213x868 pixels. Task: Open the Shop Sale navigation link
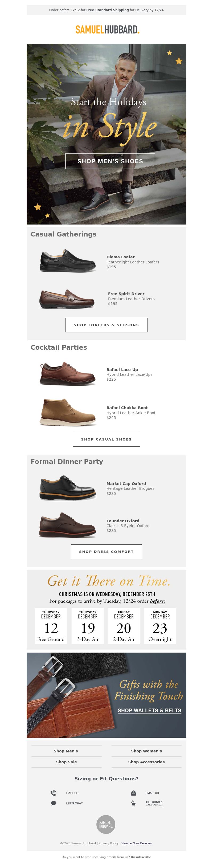(66, 762)
